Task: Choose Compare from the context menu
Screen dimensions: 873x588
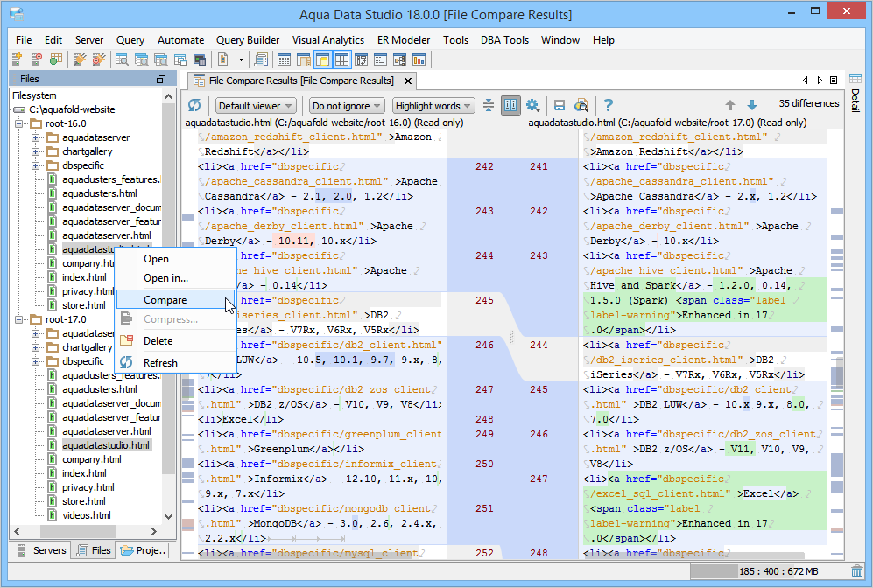Action: [175, 300]
